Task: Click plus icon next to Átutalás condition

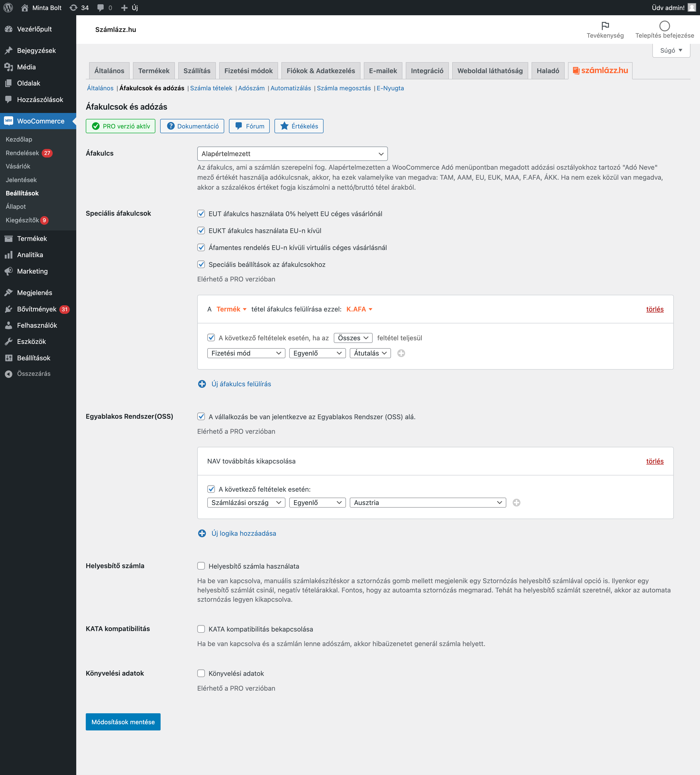Action: tap(401, 353)
